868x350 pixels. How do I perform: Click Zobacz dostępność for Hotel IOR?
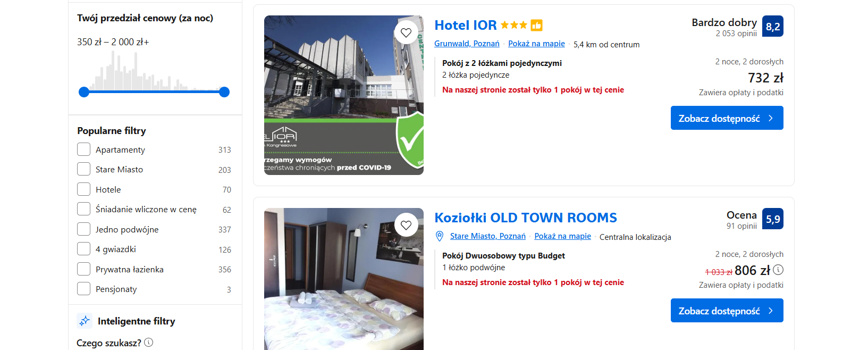click(x=727, y=118)
